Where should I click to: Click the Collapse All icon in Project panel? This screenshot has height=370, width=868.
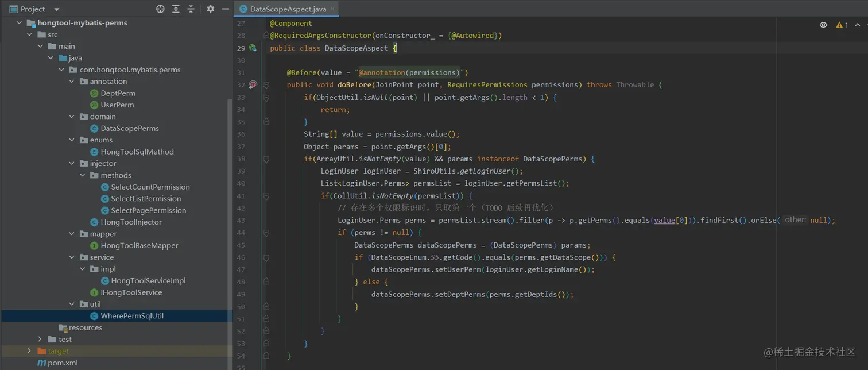tap(191, 9)
